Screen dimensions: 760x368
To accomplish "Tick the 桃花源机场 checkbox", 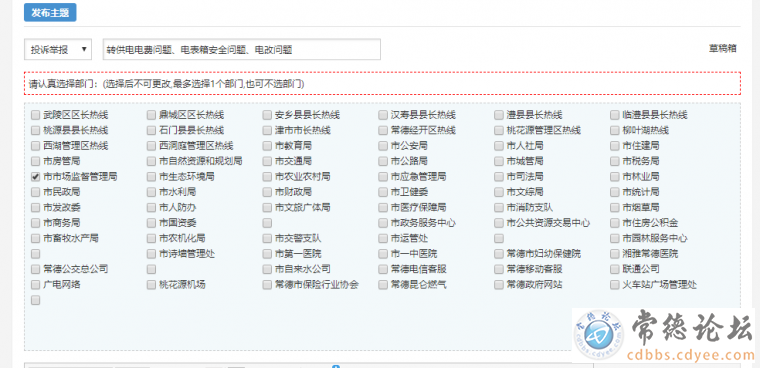I will click(151, 284).
